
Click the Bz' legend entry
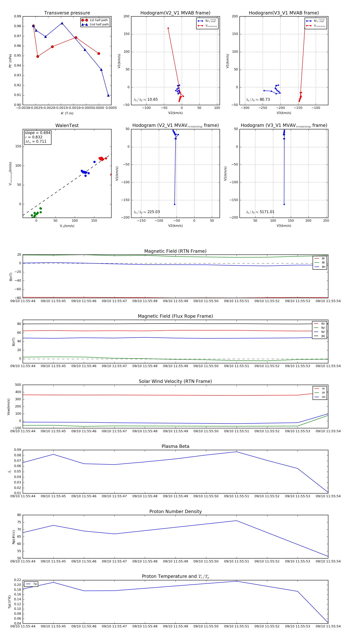coord(320,332)
